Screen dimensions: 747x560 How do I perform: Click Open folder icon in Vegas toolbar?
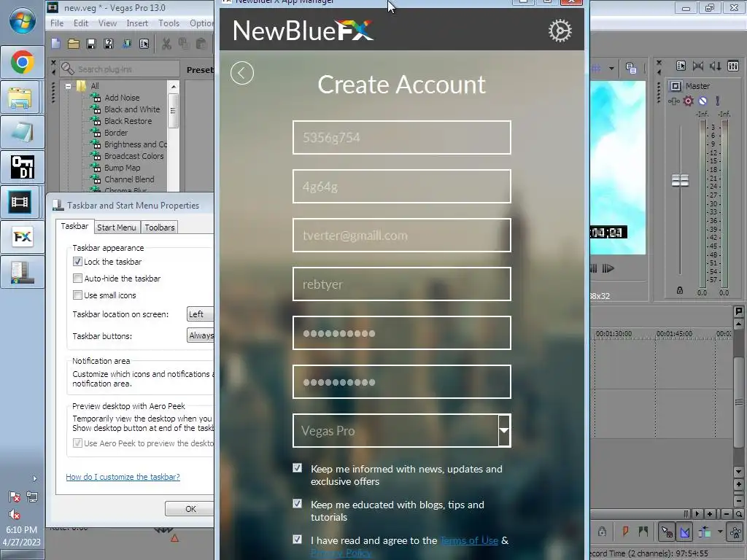coord(74,44)
